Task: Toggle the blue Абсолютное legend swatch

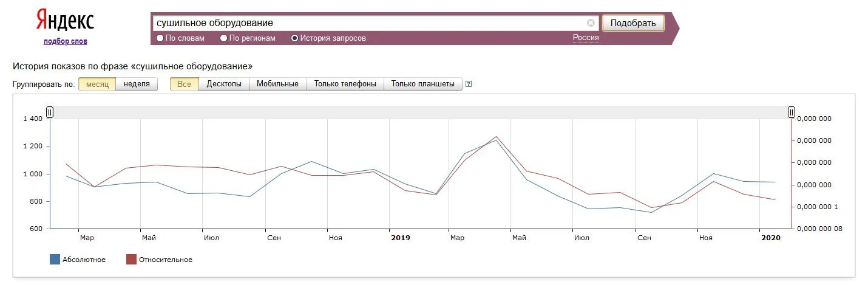Action: pos(55,260)
